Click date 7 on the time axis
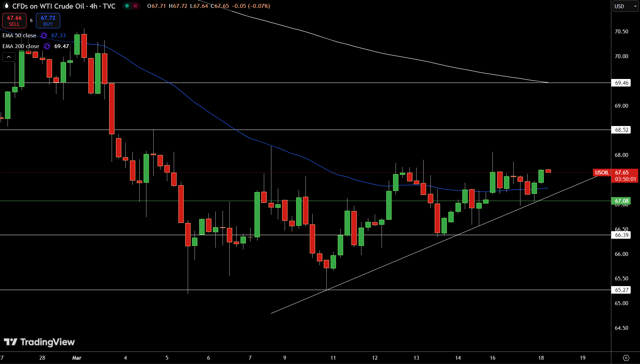The height and width of the screenshot is (364, 640). click(250, 358)
